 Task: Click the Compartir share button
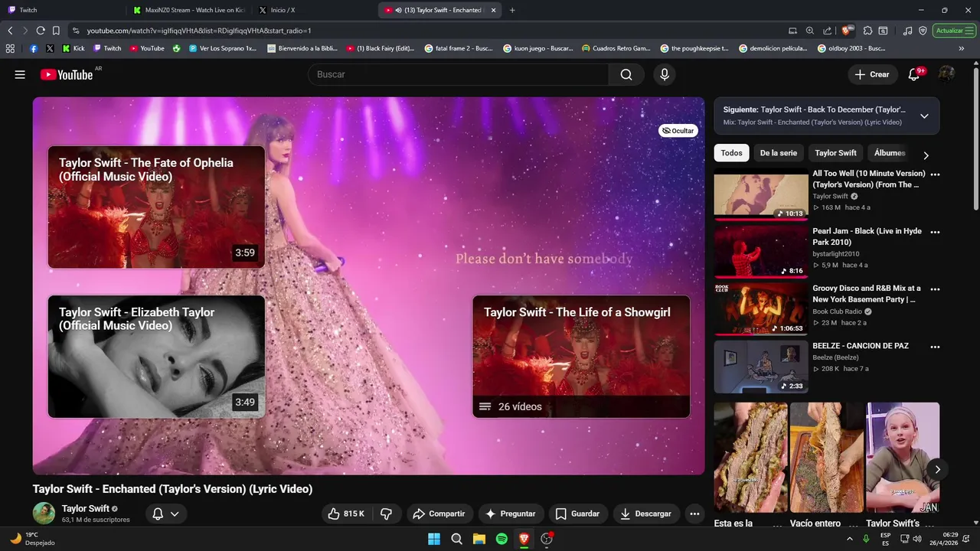click(439, 514)
